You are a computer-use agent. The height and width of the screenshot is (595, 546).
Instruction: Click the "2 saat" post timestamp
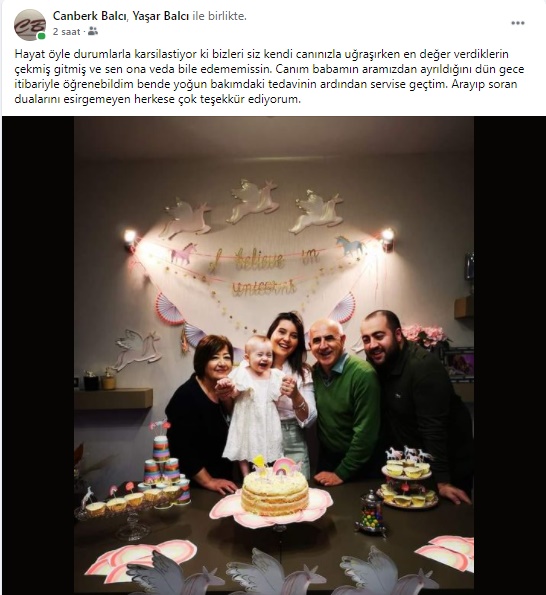[x=66, y=32]
